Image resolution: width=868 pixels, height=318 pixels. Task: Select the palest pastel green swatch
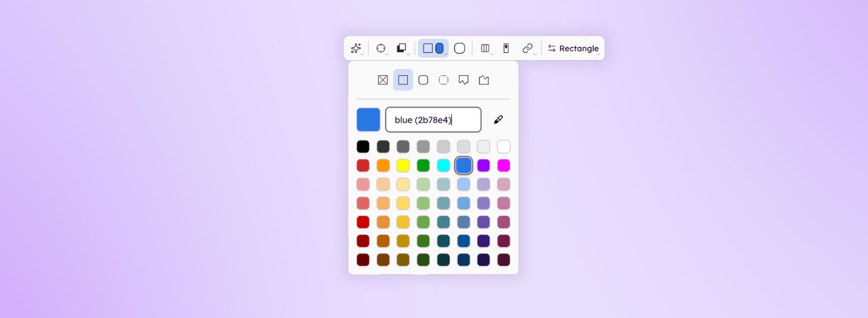coord(423,184)
